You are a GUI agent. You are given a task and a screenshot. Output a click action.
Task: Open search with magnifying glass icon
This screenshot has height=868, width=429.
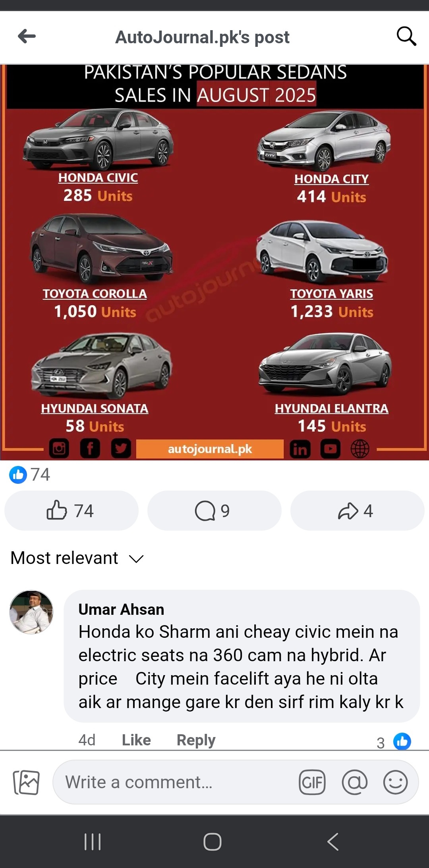[x=406, y=37]
